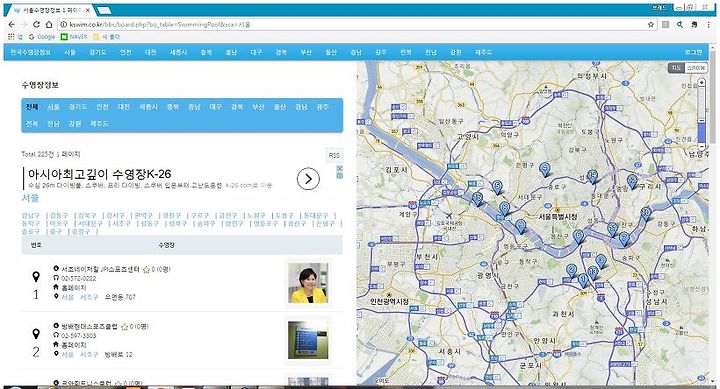Screen dimensions: 720x389
Task: Open the apps grid bookmark icon
Action: (x=11, y=36)
